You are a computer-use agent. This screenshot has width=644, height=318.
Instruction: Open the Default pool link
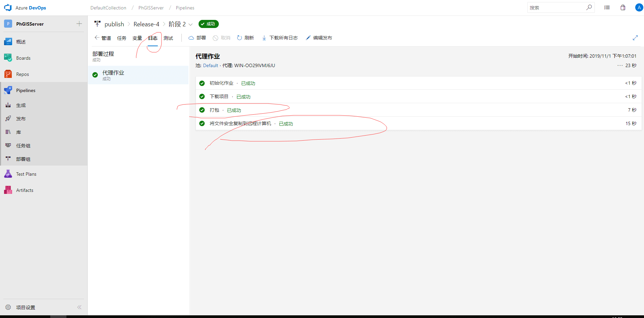(x=210, y=65)
